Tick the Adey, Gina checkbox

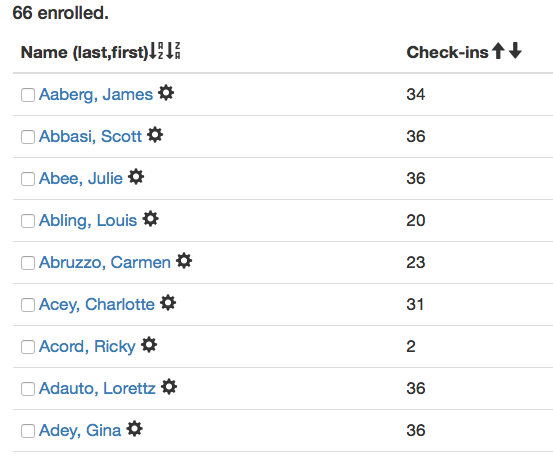pyautogui.click(x=28, y=431)
